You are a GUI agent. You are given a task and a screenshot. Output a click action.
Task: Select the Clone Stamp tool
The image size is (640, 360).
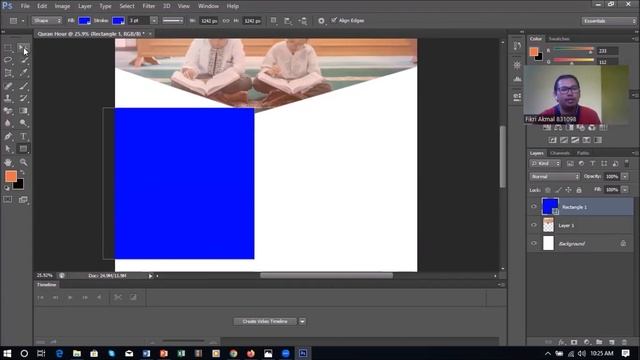click(8, 98)
